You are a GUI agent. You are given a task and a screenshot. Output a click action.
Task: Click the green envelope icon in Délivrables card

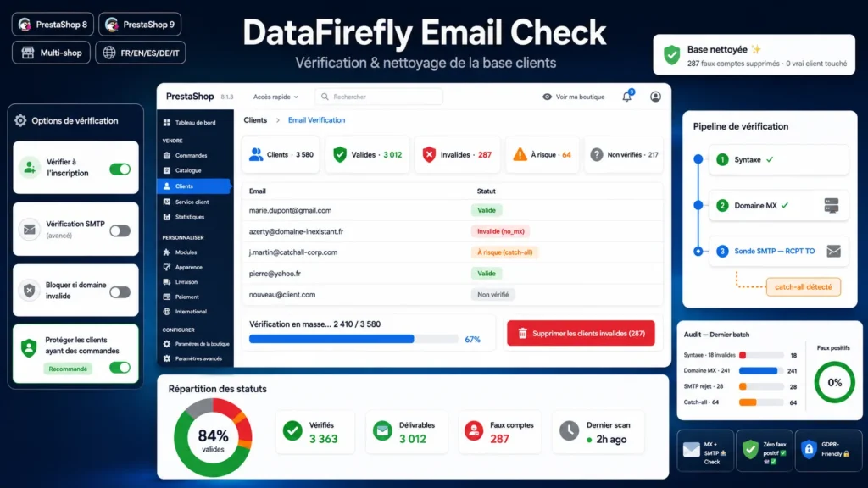coord(382,431)
